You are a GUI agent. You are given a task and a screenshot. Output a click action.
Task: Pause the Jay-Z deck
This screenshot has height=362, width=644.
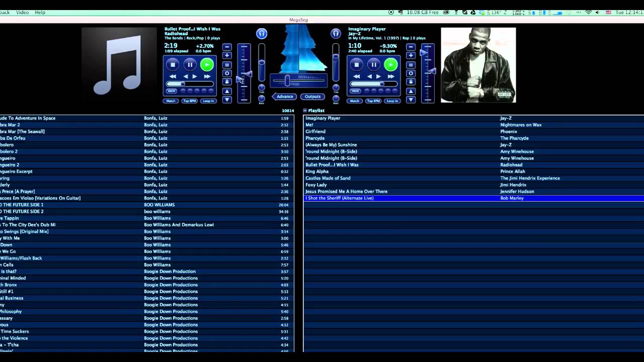pos(374,64)
